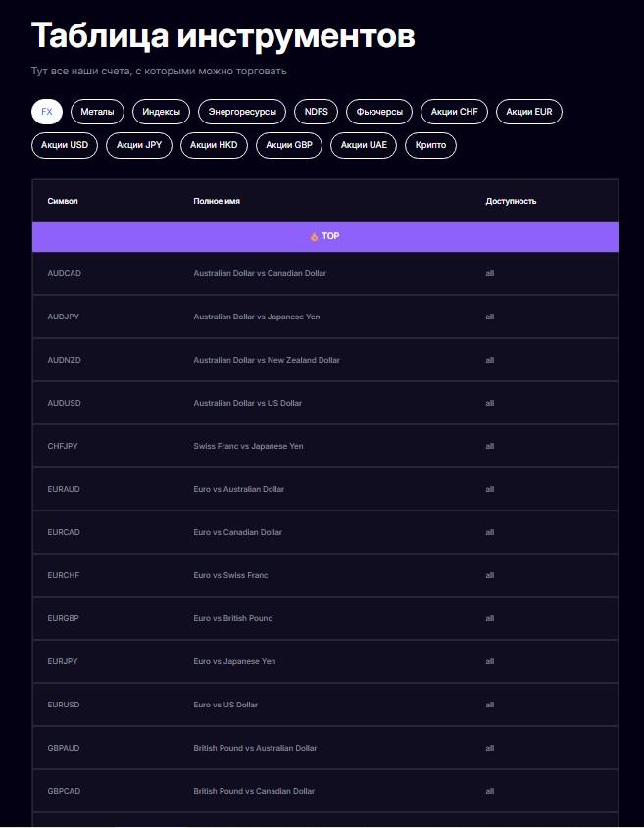Open the Акции JPY tab
Image resolution: width=644 pixels, height=828 pixels.
[139, 145]
